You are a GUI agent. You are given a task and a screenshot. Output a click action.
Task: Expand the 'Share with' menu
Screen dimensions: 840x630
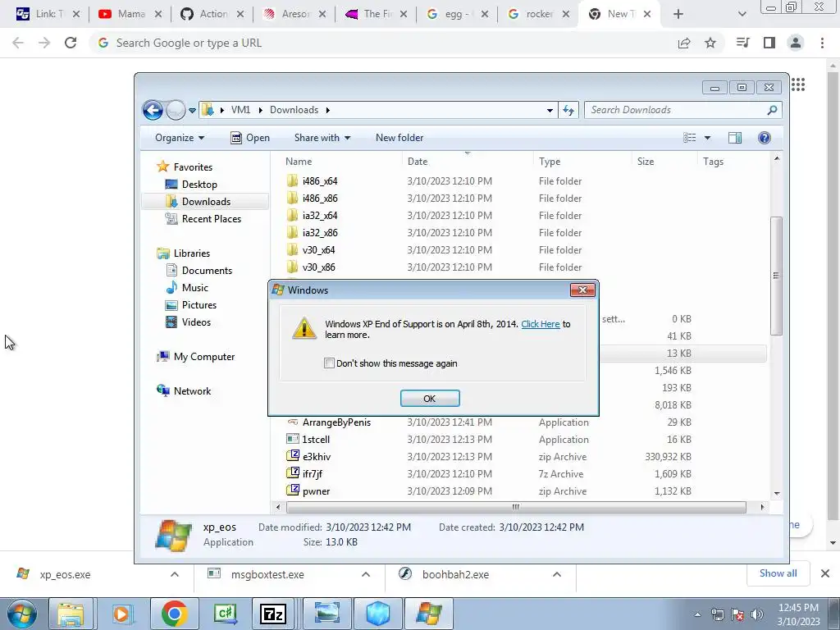pos(322,138)
